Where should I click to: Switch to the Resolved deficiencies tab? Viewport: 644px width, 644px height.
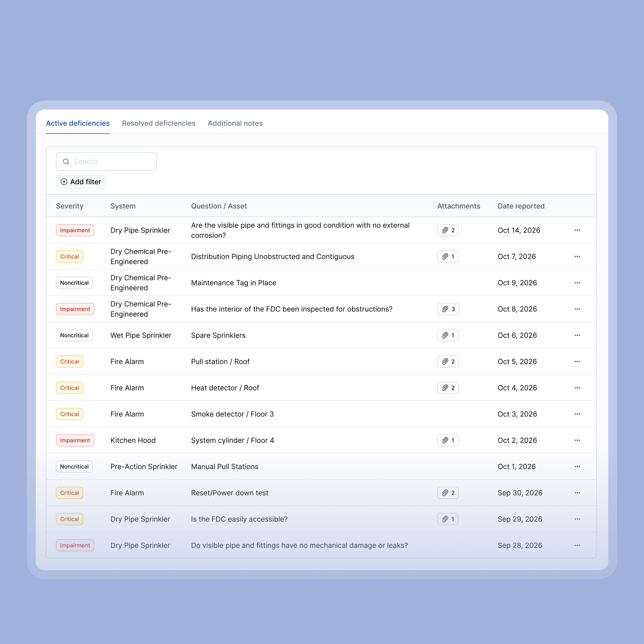pyautogui.click(x=159, y=123)
